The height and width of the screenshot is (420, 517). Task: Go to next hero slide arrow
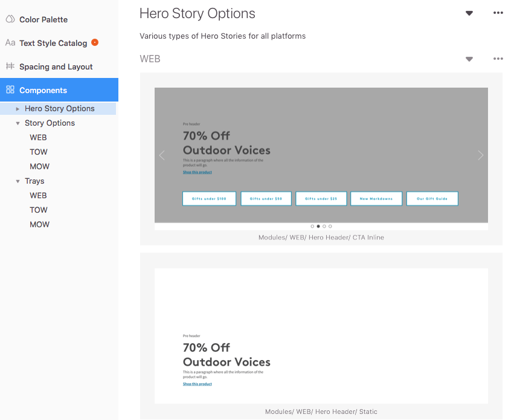pyautogui.click(x=481, y=155)
